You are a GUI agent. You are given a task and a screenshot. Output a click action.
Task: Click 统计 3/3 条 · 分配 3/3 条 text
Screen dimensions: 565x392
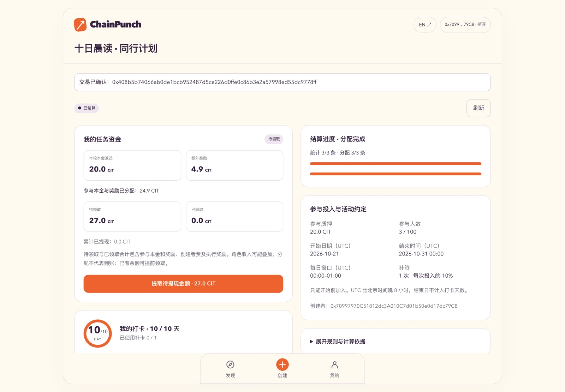[x=338, y=153]
